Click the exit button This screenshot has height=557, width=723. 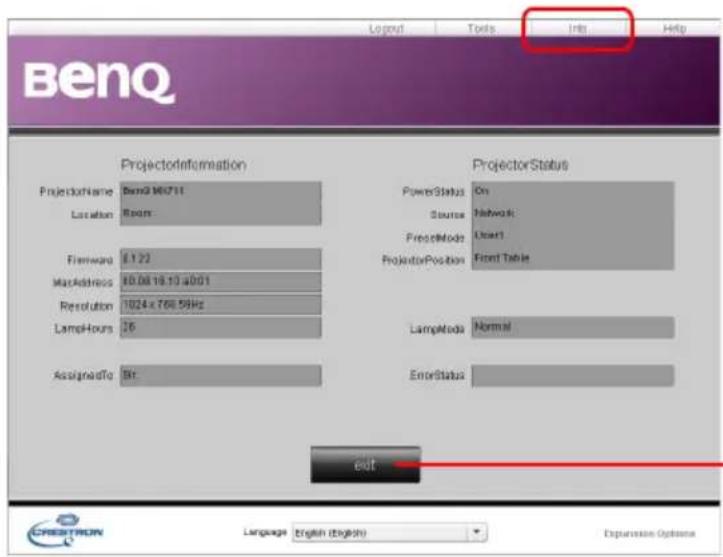coord(365,465)
